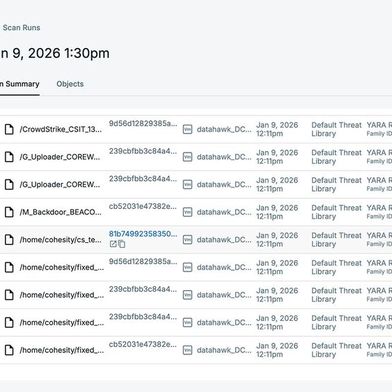Select the /home/cohesity/cs_te... file path
This screenshot has height=392, width=392.
point(60,240)
